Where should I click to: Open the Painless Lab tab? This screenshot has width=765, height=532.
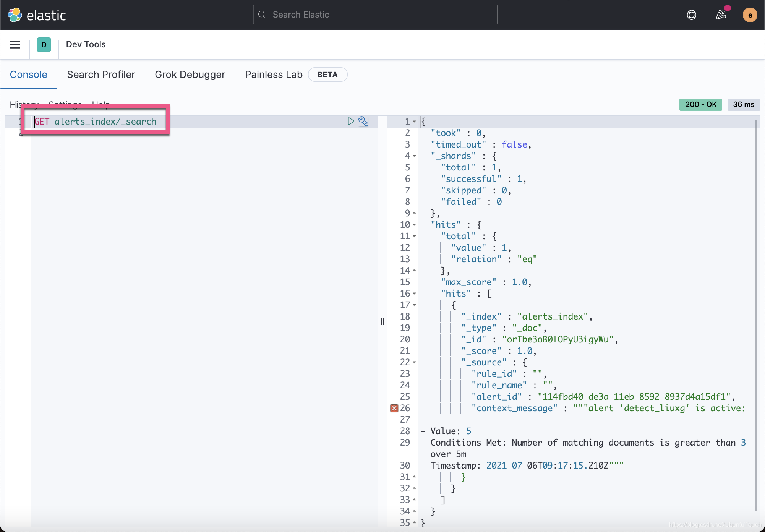pos(274,75)
